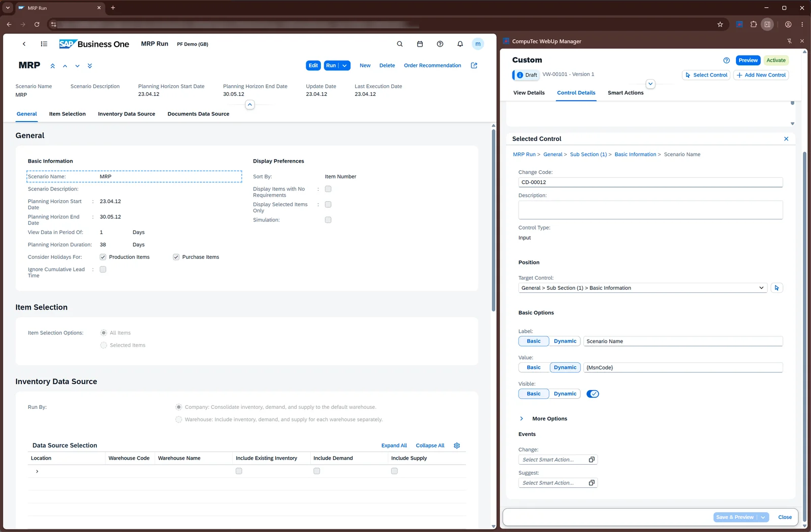Image resolution: width=811 pixels, height=532 pixels.
Task: Click the target control picker pointer icon
Action: [x=777, y=288]
